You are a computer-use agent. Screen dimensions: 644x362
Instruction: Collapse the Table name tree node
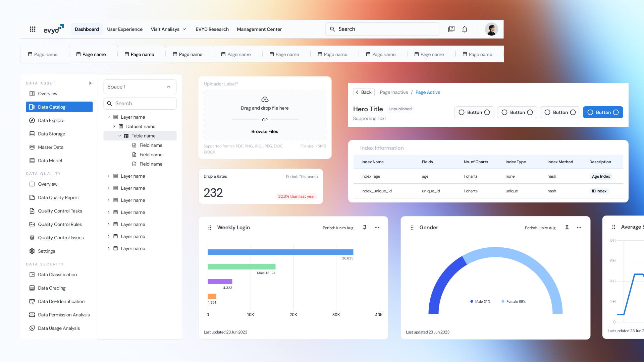point(119,136)
